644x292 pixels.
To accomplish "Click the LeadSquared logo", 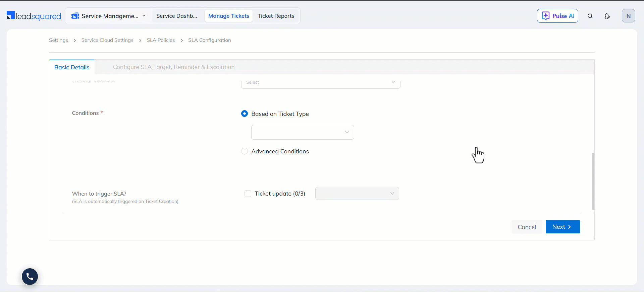I will click(34, 16).
